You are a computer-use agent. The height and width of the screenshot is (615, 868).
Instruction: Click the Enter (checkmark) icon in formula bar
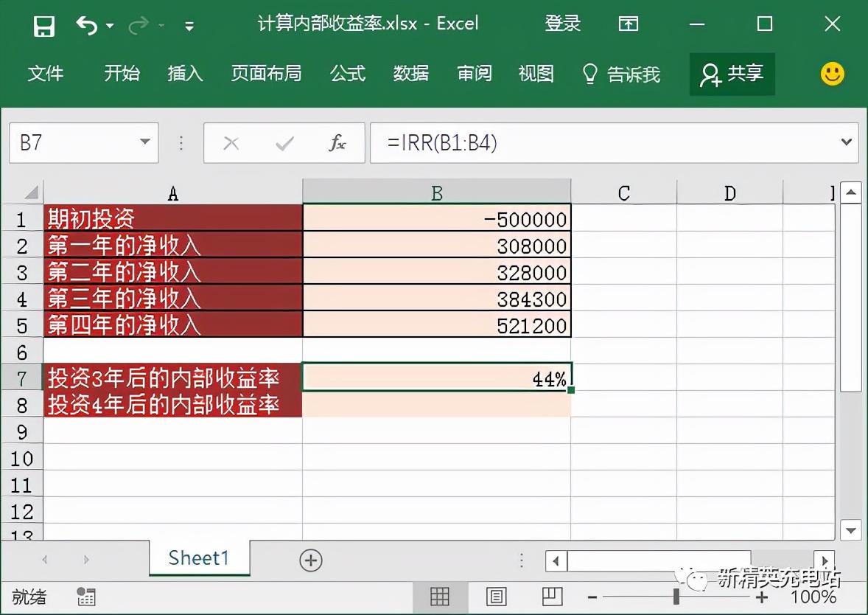(x=283, y=143)
